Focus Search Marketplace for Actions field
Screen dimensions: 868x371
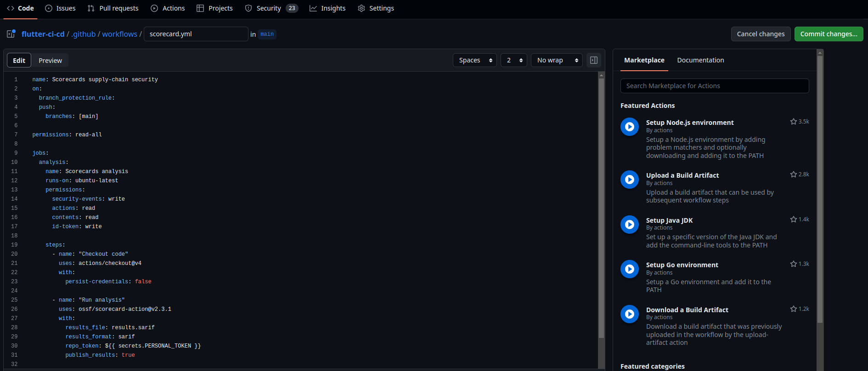pyautogui.click(x=715, y=86)
